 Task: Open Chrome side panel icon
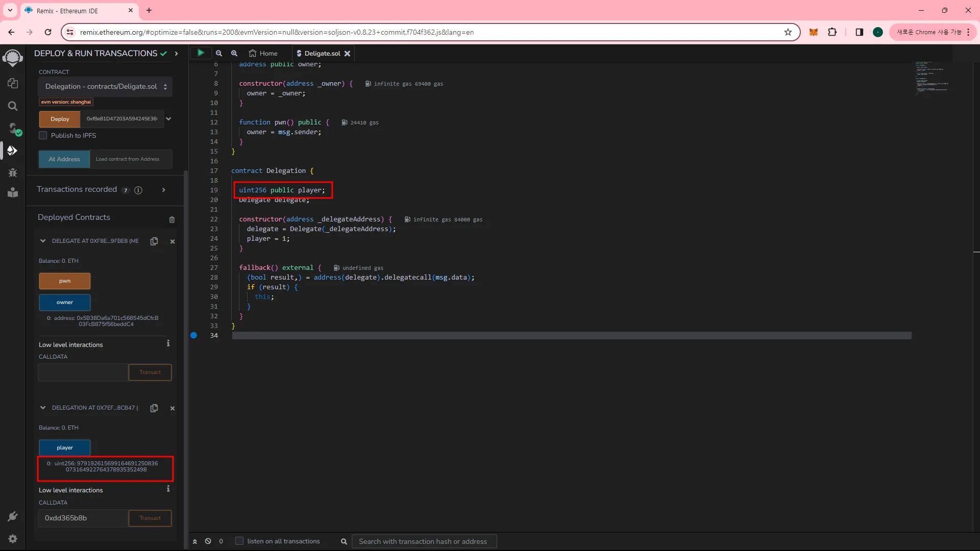coord(860,32)
